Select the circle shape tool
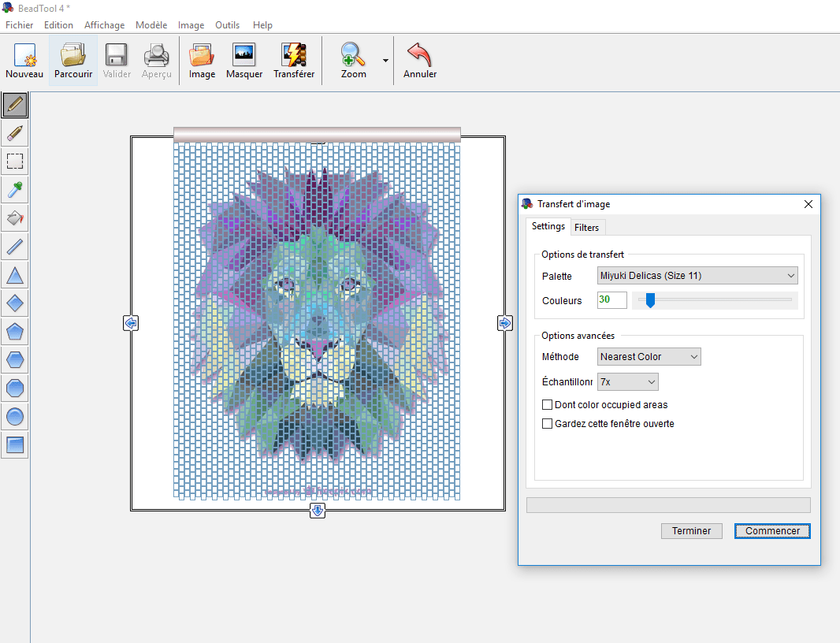Image resolution: width=840 pixels, height=643 pixels. [x=15, y=417]
